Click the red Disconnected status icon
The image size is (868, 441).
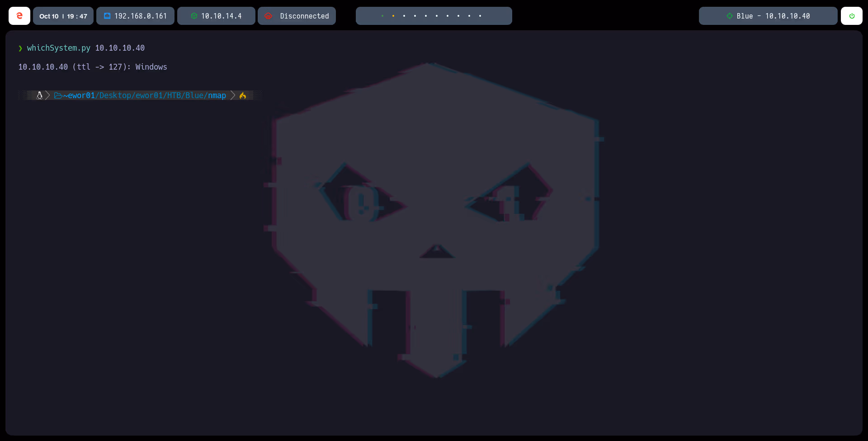pos(269,16)
